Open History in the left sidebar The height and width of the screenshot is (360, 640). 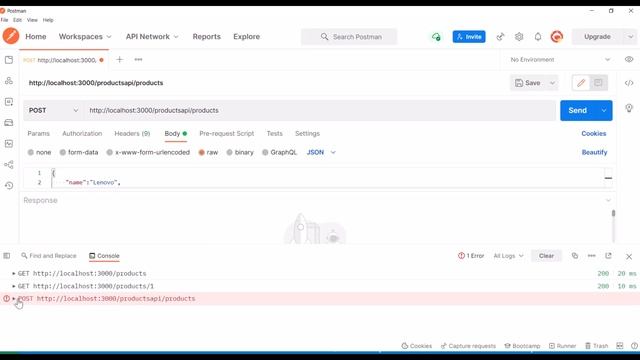[x=9, y=185]
